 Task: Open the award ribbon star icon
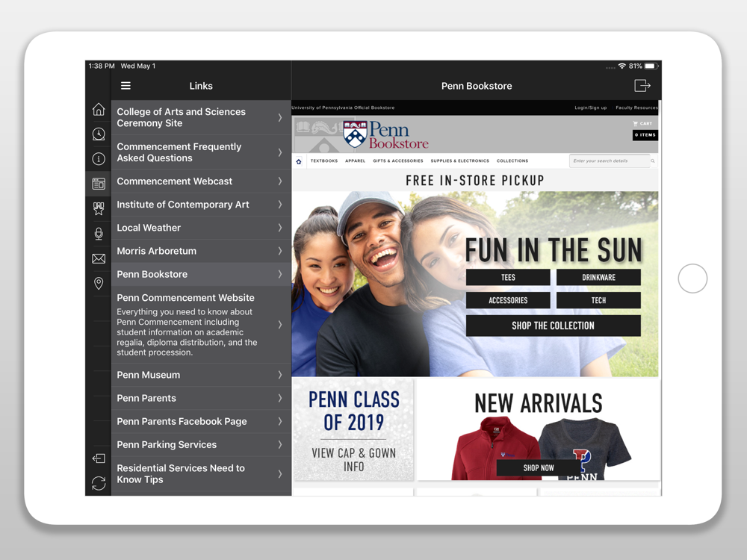tap(99, 208)
